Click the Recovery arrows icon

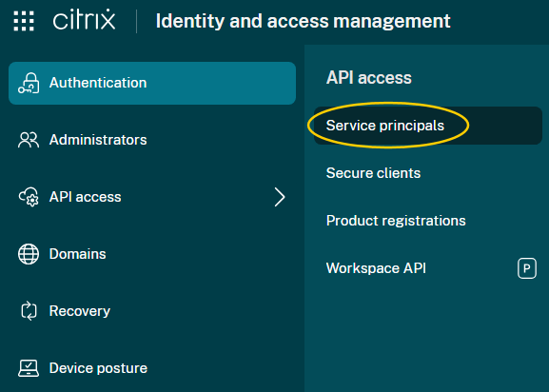(x=29, y=311)
